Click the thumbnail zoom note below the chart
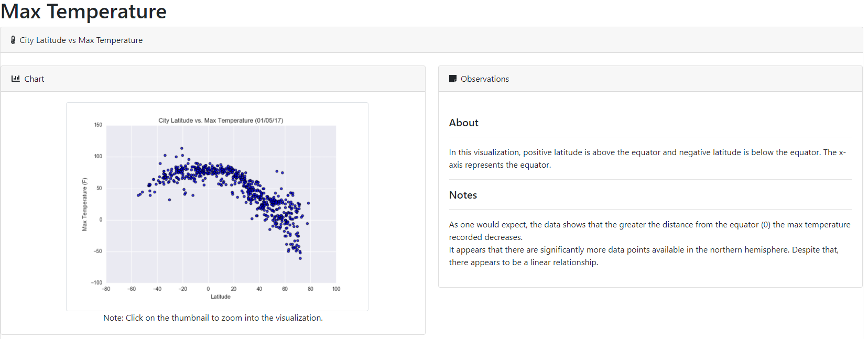868x339 pixels. coord(213,318)
